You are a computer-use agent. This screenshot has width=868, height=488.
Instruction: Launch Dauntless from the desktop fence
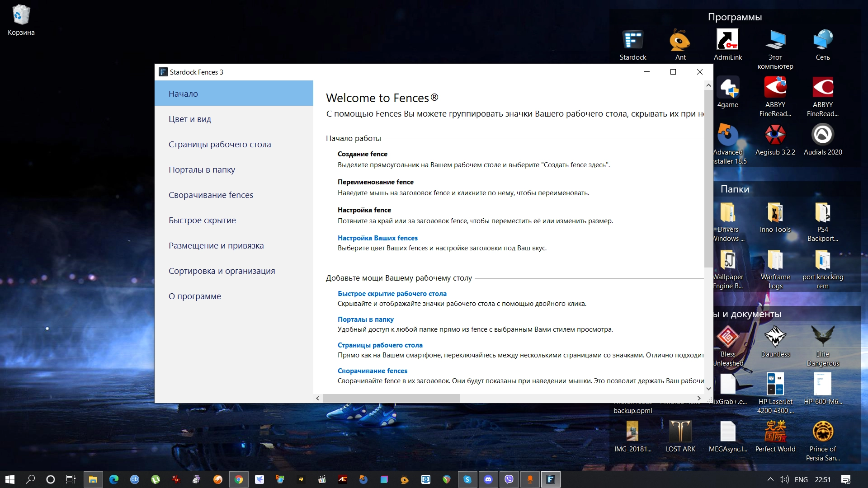click(x=775, y=342)
